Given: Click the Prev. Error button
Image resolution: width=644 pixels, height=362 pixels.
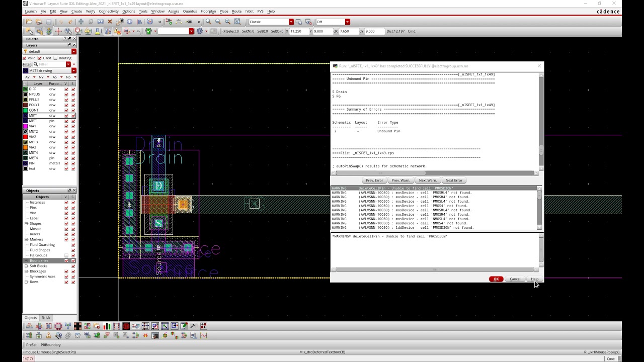Looking at the screenshot, I should (374, 180).
